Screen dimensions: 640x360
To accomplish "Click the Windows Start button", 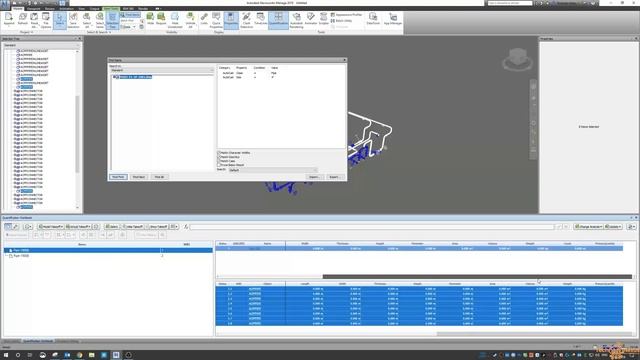I will (x=6, y=355).
